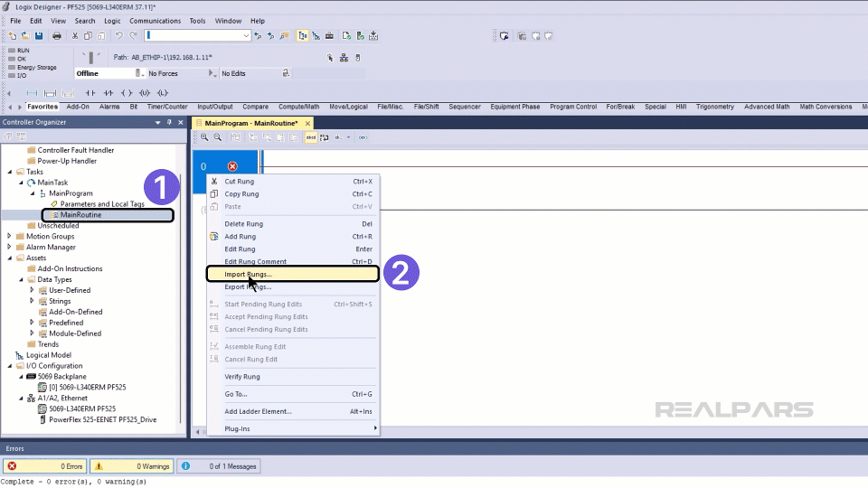Click the Verify Controller icon
Image resolution: width=868 pixels, height=488 pixels.
pos(361,36)
